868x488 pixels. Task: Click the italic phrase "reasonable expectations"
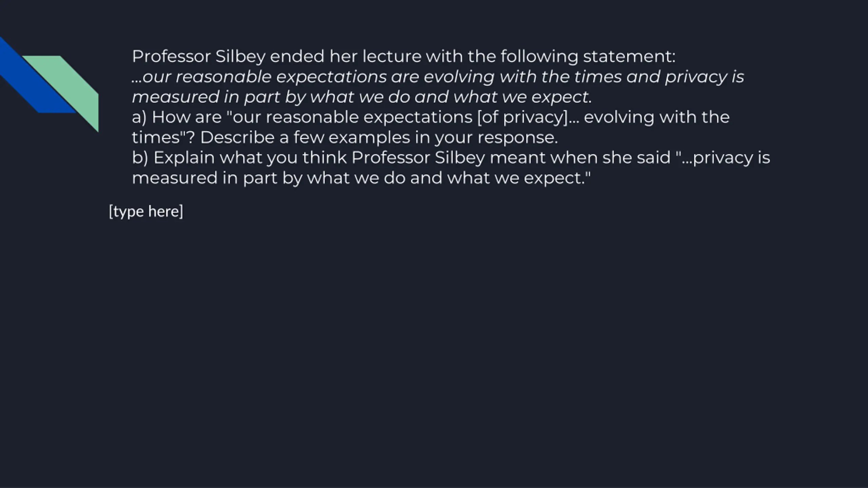click(281, 77)
